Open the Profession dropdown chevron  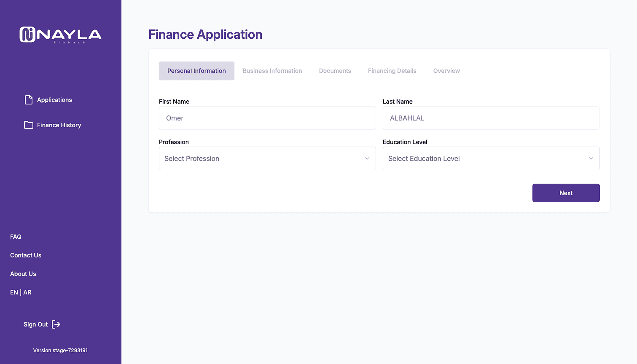366,158
